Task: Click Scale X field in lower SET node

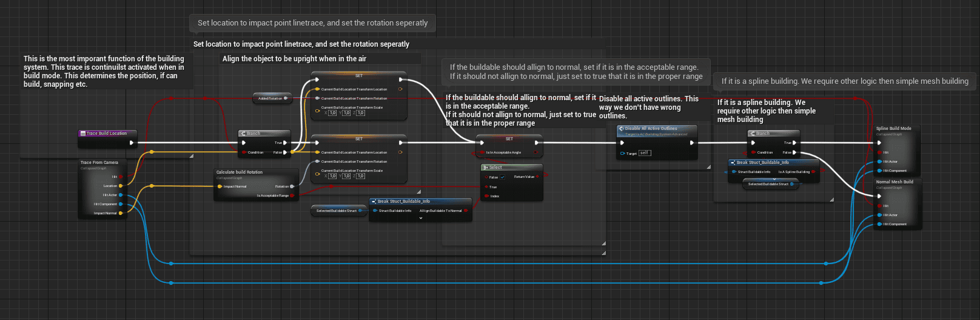Action: (x=332, y=176)
